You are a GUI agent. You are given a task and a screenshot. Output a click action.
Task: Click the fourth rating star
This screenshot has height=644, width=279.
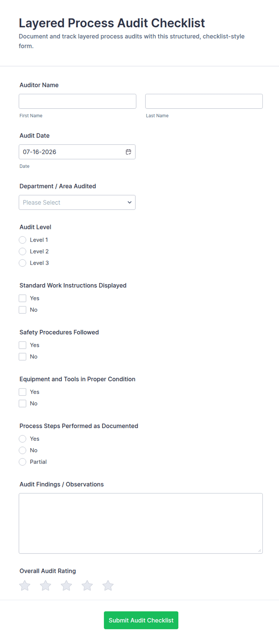pyautogui.click(x=87, y=585)
